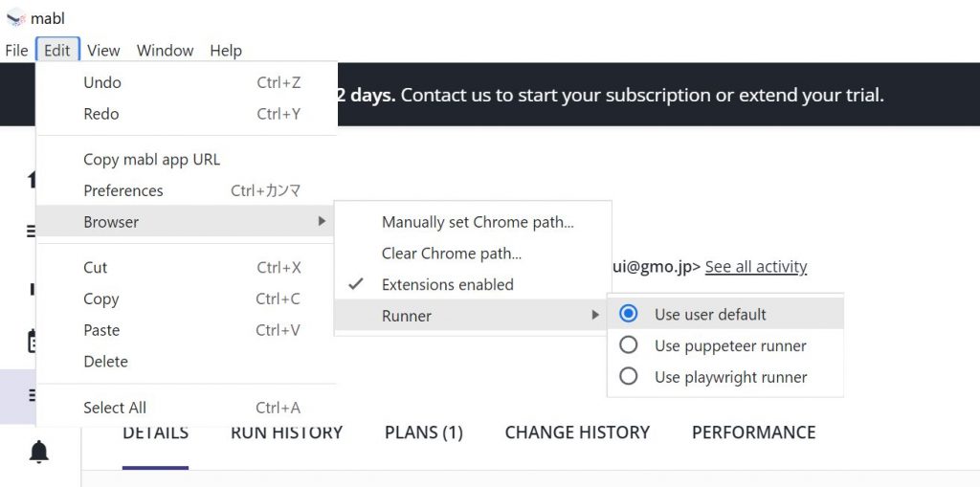980x487 pixels.
Task: Expand the Browser submenu arrow
Action: tap(322, 221)
